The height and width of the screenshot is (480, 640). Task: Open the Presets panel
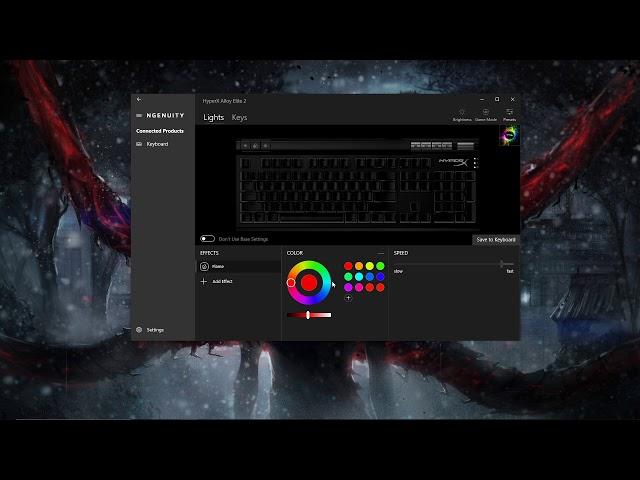(x=509, y=115)
